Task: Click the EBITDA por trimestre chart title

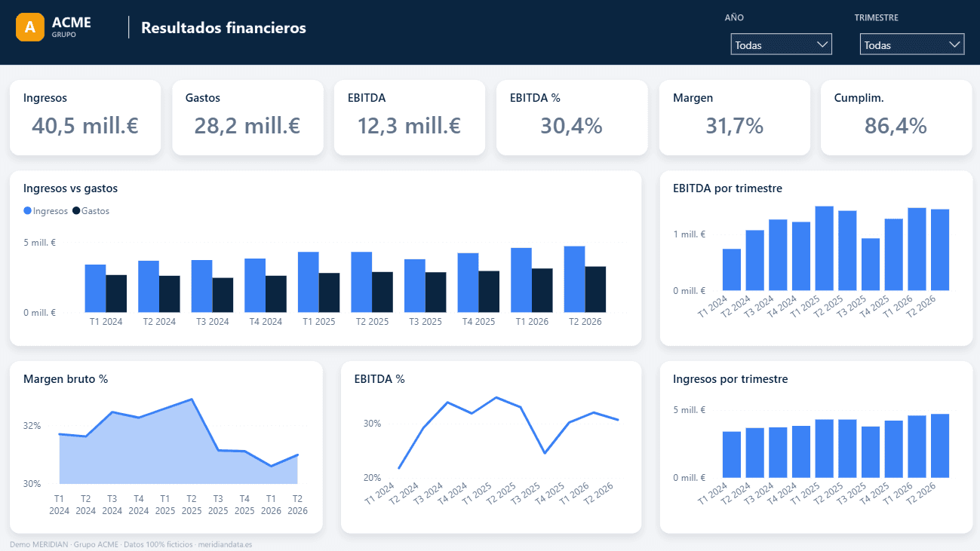Action: click(x=727, y=188)
